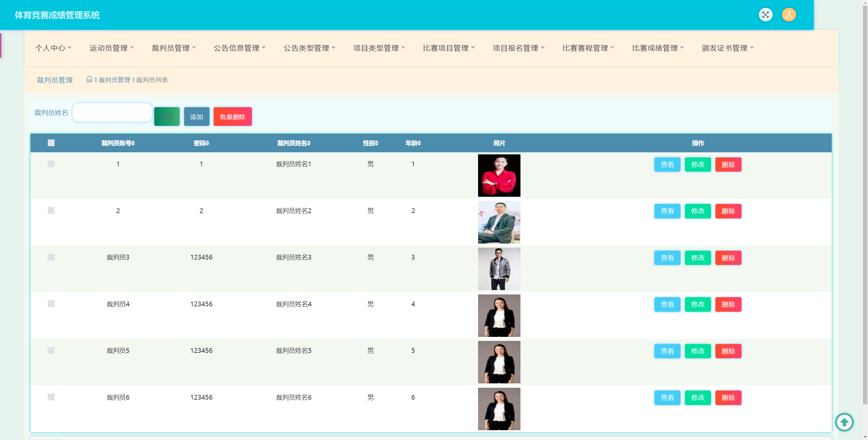
Task: Open the user avatar icon menu
Action: [789, 15]
